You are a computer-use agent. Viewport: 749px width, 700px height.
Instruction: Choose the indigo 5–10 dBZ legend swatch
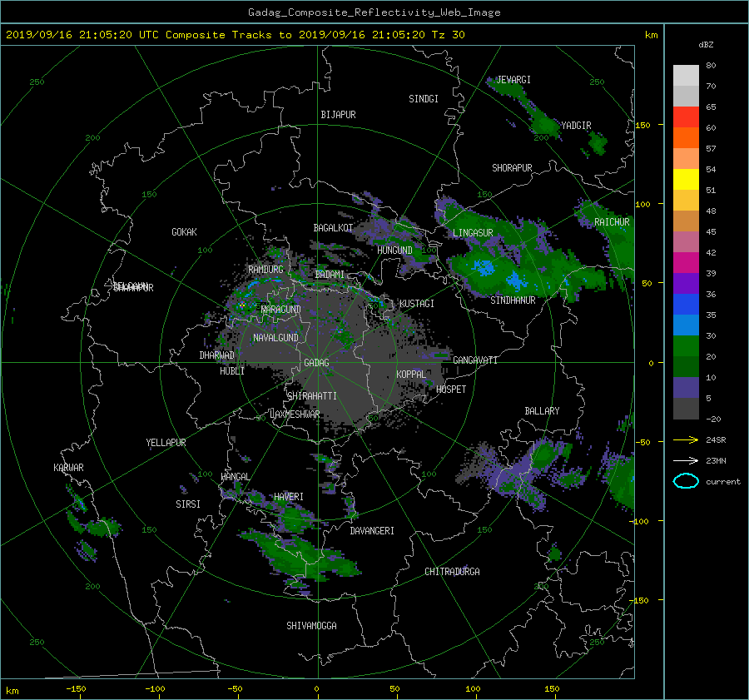tap(686, 388)
